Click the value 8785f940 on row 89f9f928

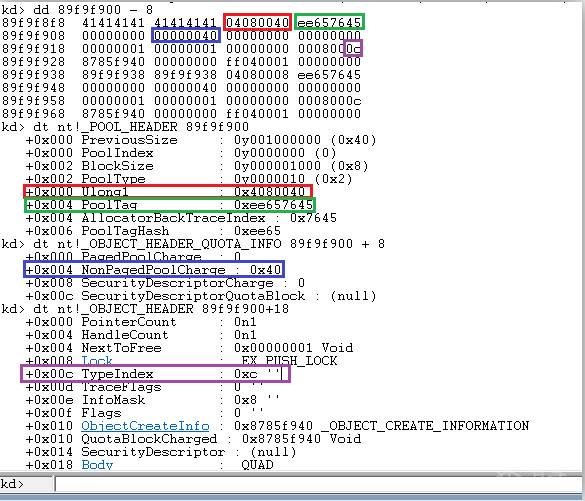tap(113, 62)
